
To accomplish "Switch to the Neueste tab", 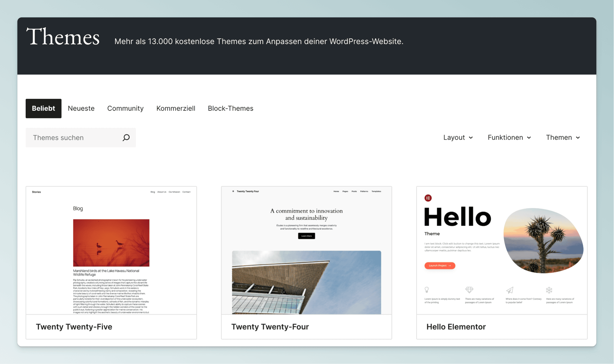I will [x=81, y=108].
